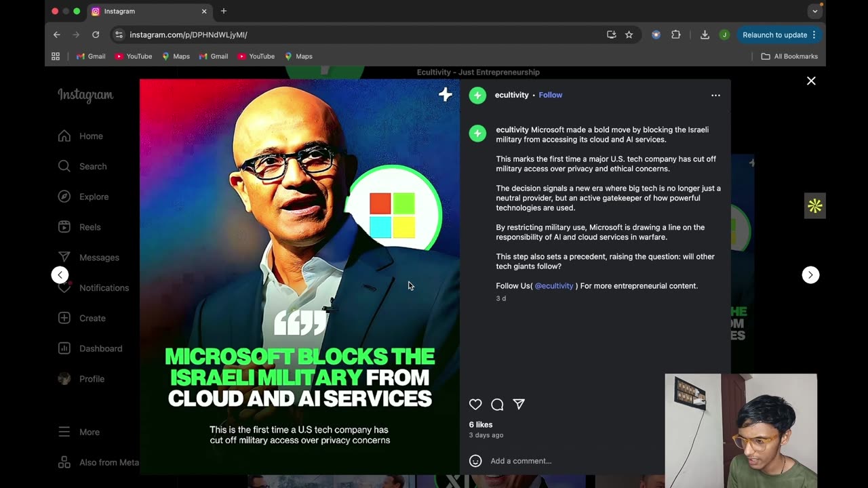Open the blue browser extension icon
This screenshot has height=488, width=868.
point(656,35)
